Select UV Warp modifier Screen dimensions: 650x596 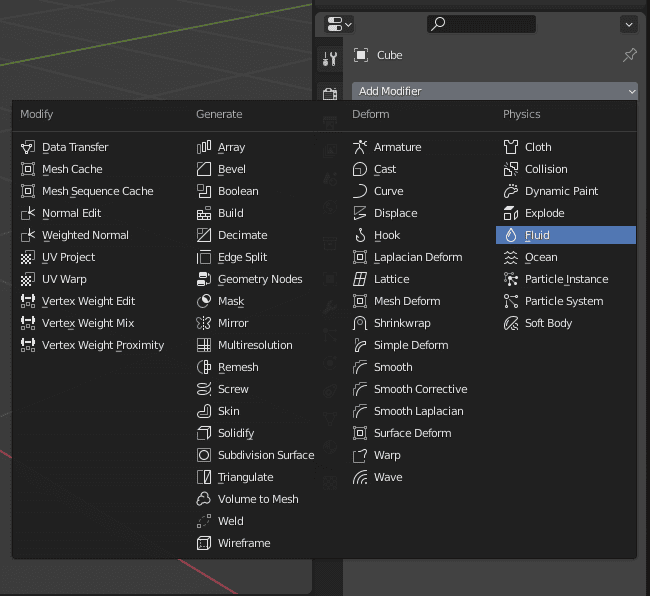tap(54, 279)
